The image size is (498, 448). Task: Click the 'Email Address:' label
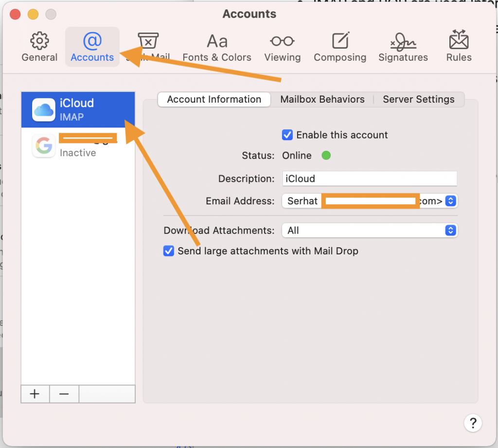(x=240, y=201)
